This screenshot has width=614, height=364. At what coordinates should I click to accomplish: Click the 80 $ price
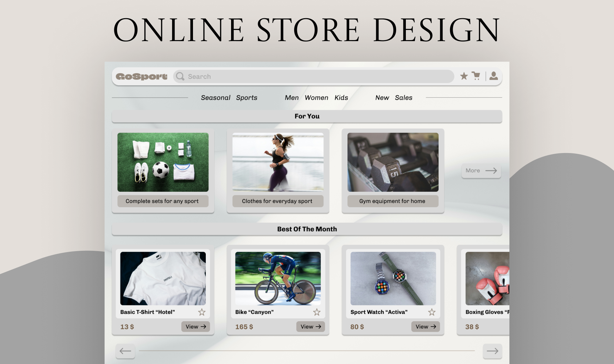click(357, 327)
